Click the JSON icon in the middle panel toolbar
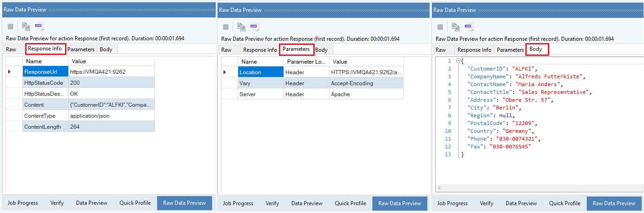The width and height of the screenshot is (644, 213). (254, 27)
